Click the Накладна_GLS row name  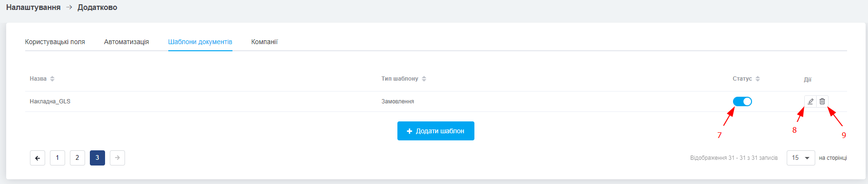50,101
